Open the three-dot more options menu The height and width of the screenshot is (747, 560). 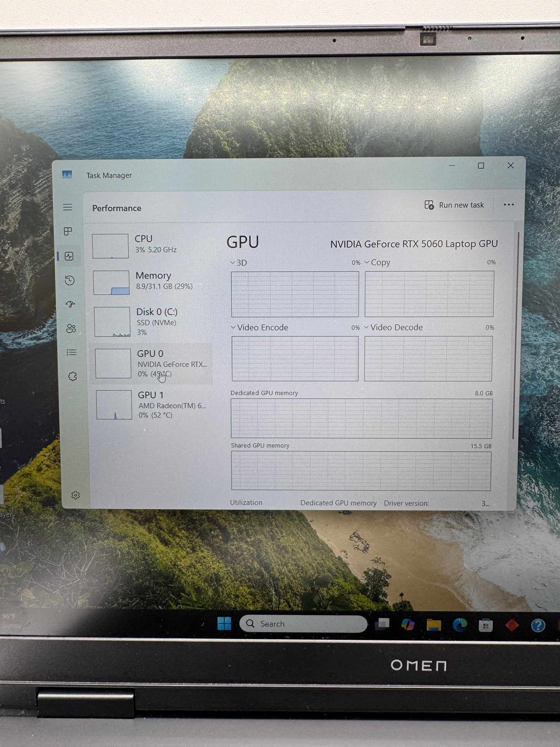(x=509, y=205)
